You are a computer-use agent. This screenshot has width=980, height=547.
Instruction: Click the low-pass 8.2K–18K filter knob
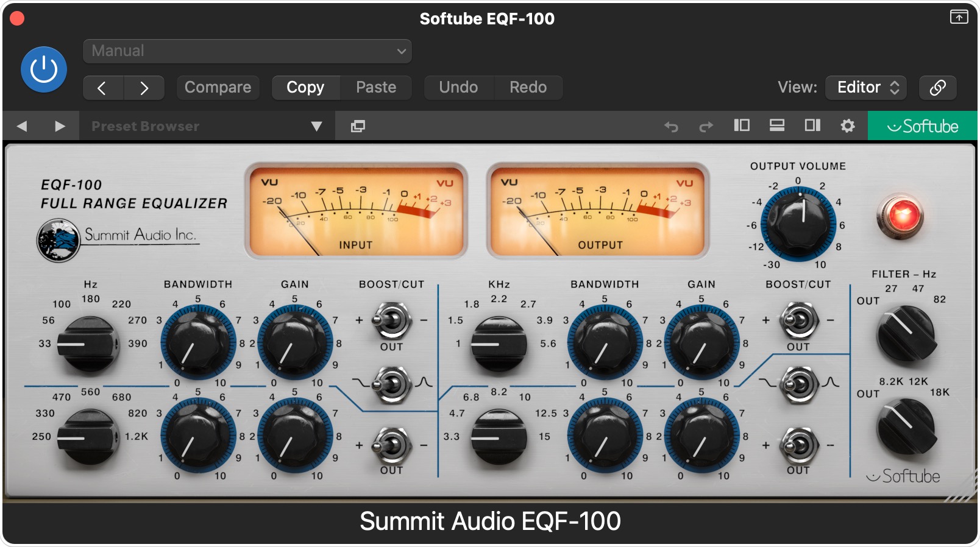point(906,426)
